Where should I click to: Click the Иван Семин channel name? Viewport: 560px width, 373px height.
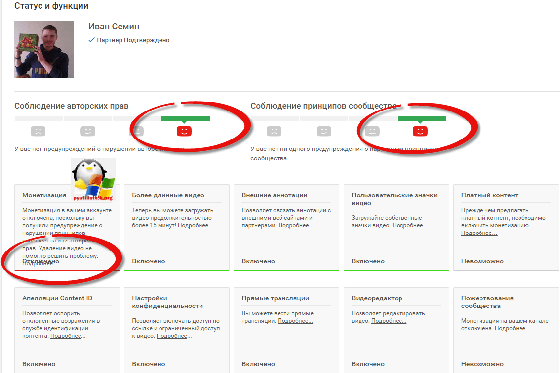pos(114,26)
